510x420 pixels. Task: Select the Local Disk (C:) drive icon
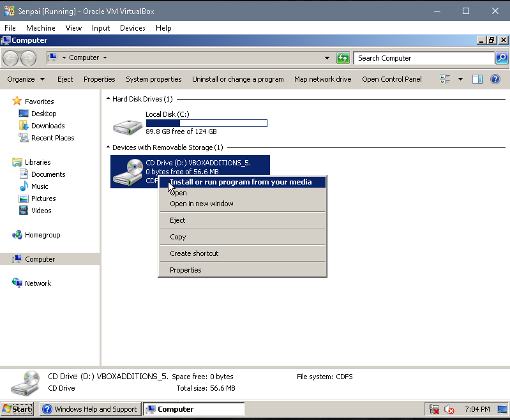(x=128, y=127)
